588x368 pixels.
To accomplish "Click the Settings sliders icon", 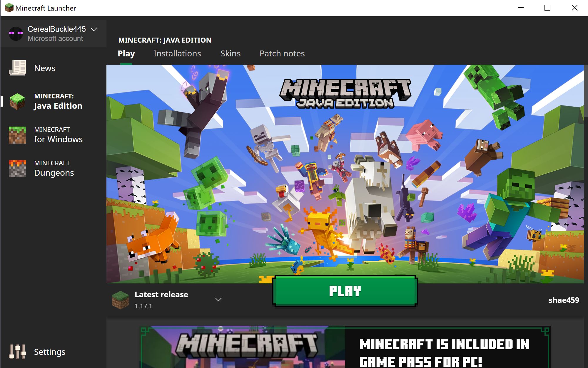I will tap(17, 352).
